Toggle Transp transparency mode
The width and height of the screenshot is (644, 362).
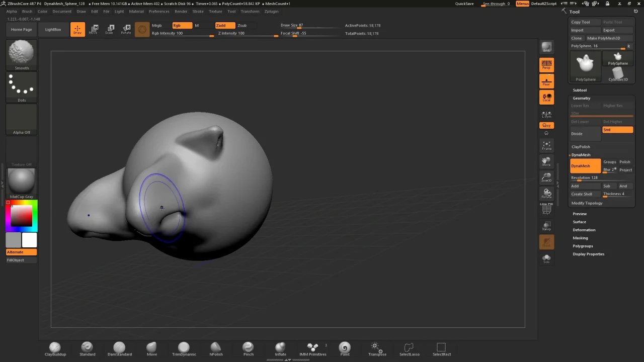(546, 226)
